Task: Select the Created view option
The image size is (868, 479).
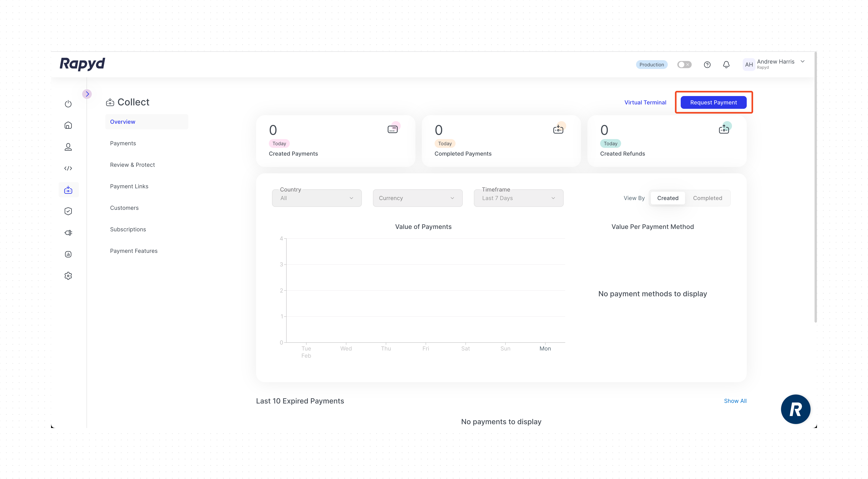Action: pos(668,198)
